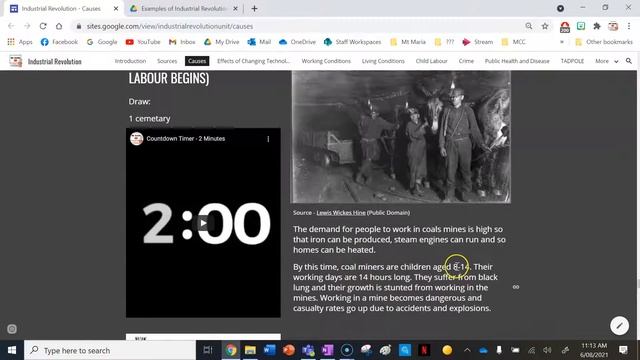The image size is (640, 360).
Task: Expand Other bookmarks folder
Action: click(x=604, y=42)
